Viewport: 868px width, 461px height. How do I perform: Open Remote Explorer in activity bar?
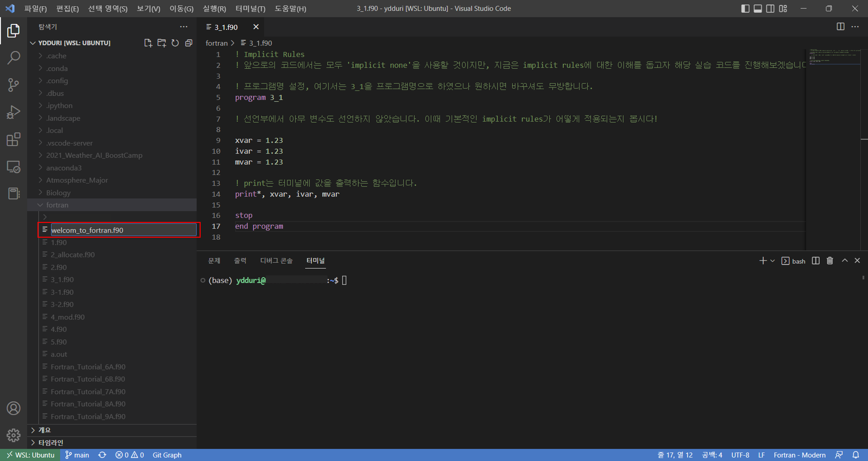(13, 167)
